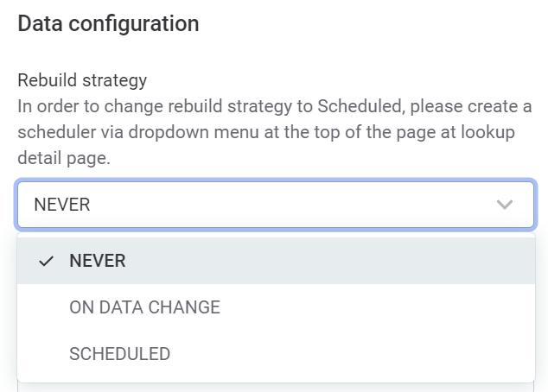This screenshot has height=392, width=548.
Task: Click the tick mark on the selected option
Action: click(47, 262)
